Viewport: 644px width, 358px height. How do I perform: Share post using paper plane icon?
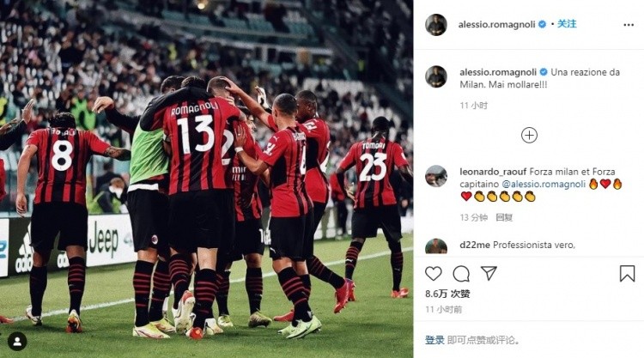point(489,273)
